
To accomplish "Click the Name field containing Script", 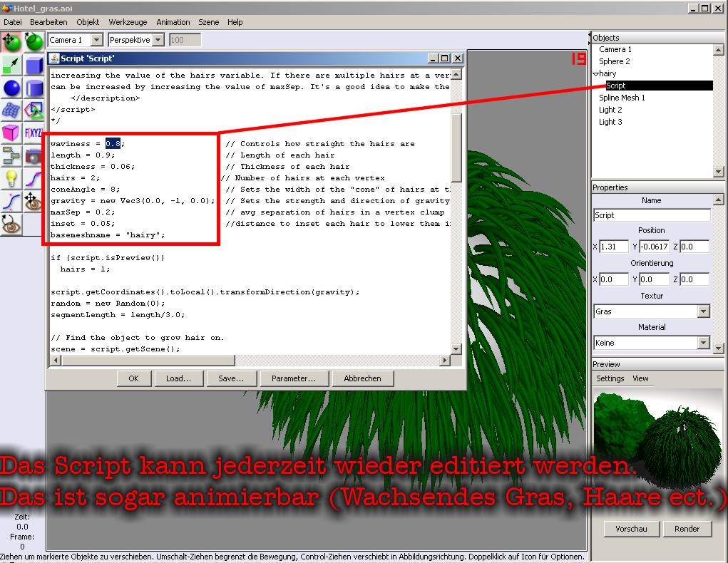I will pos(652,215).
